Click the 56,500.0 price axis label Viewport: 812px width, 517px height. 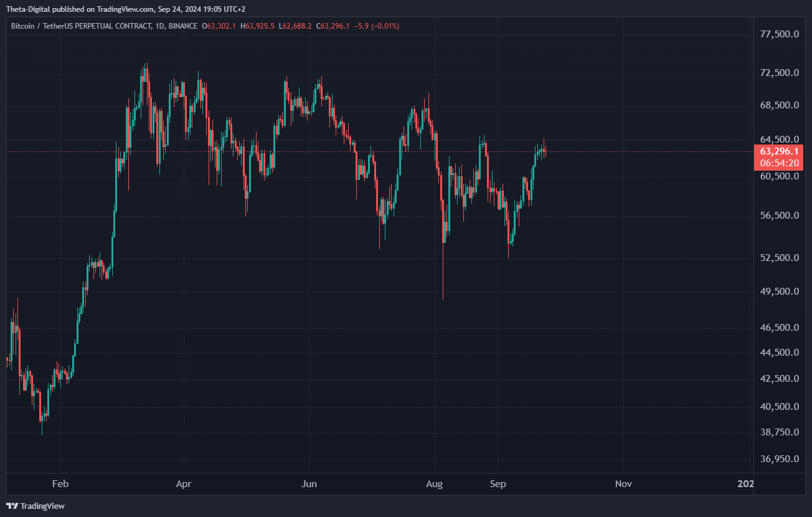coord(780,216)
